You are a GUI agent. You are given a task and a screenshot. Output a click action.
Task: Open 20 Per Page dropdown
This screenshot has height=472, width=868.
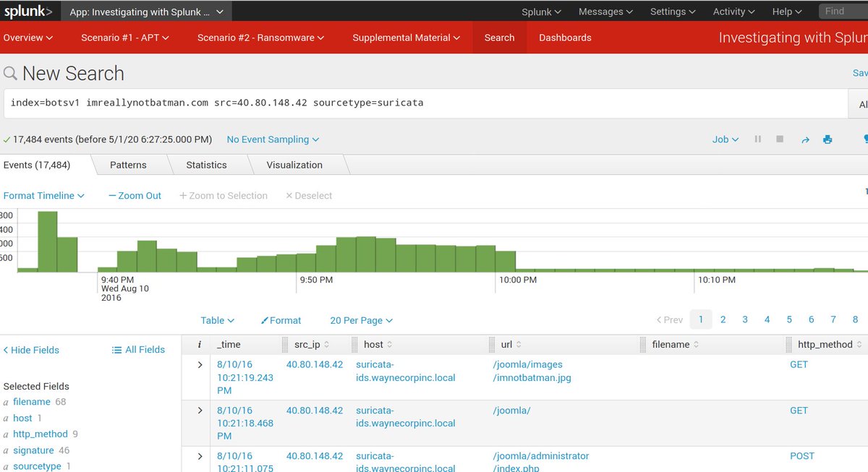point(362,320)
